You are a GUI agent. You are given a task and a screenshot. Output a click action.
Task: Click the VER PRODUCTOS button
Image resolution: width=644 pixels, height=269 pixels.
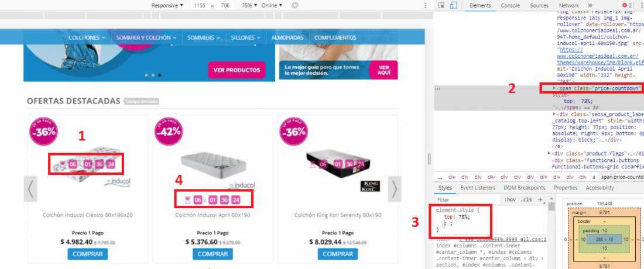point(237,70)
